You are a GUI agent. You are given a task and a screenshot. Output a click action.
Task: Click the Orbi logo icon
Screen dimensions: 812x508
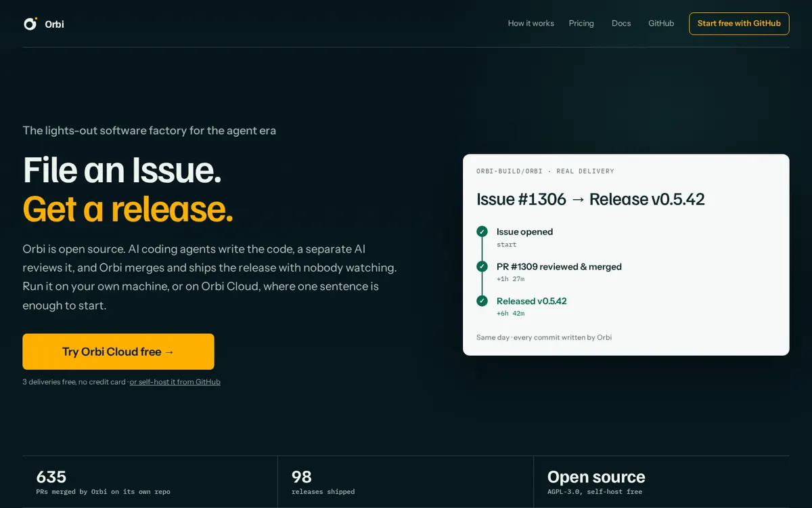[x=30, y=24]
